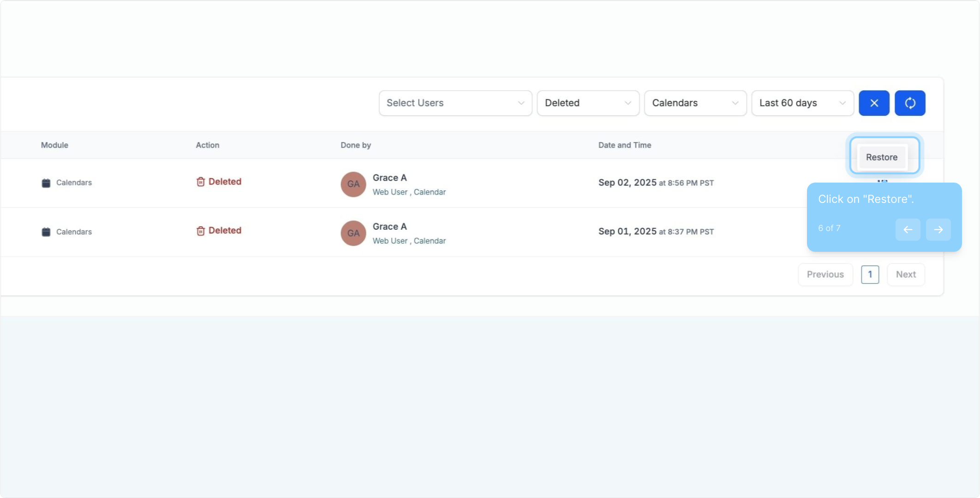
Task: Click the blue X clear filters button
Action: [874, 103]
